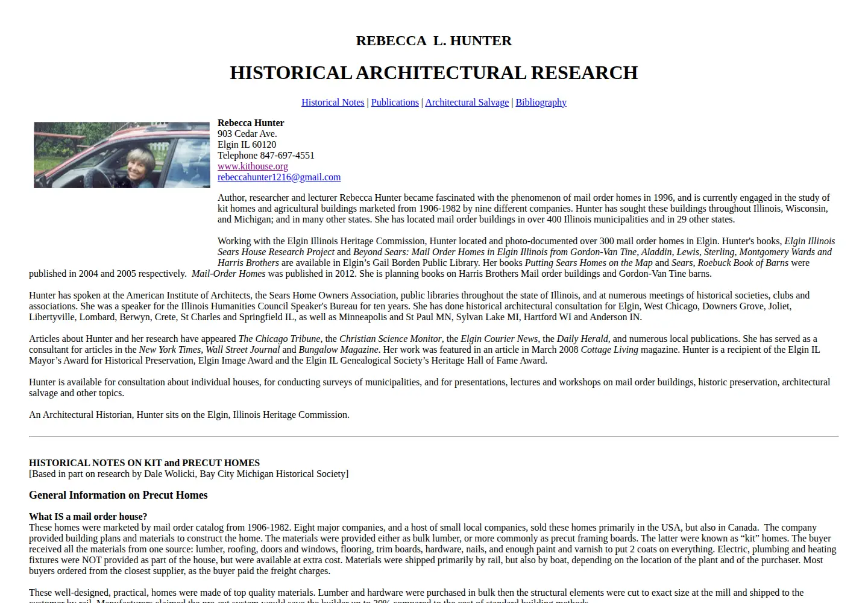Click the 'REBECCA L. HUNTER' page title
This screenshot has height=603, width=868.
tap(434, 40)
